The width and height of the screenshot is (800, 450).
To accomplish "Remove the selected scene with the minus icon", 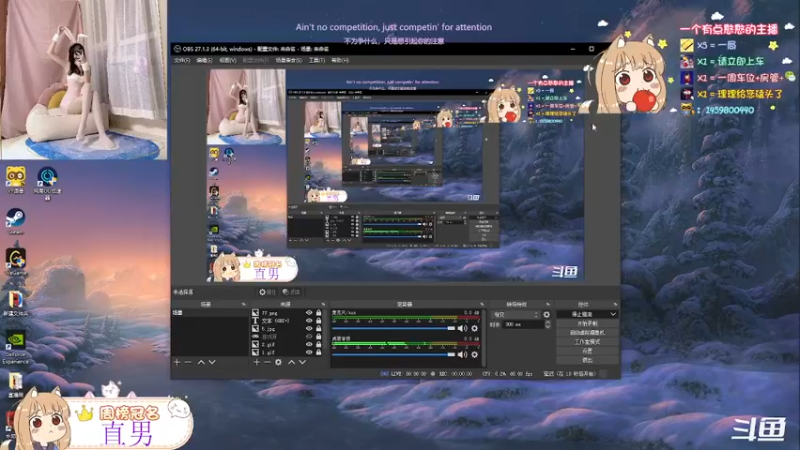I will click(188, 362).
